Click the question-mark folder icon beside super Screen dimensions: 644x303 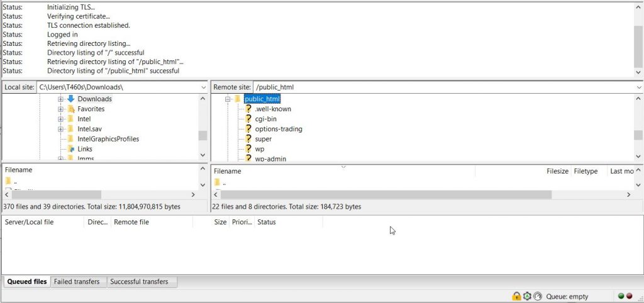248,139
